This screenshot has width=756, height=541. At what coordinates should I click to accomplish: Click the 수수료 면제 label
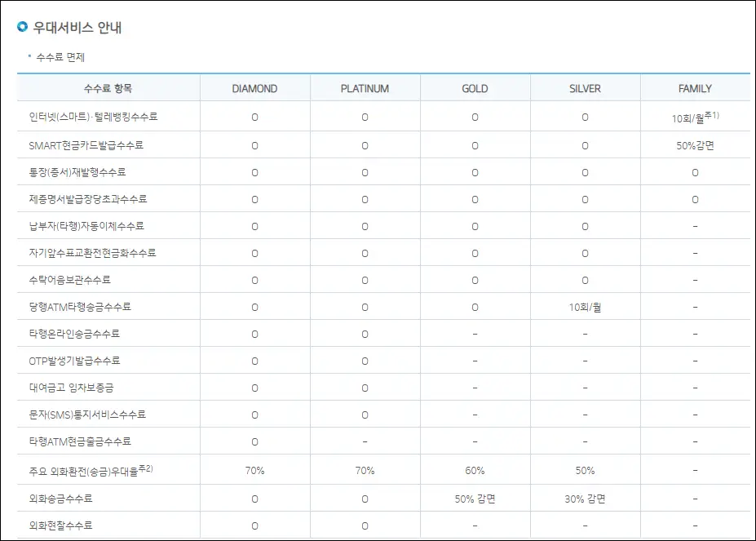63,57
